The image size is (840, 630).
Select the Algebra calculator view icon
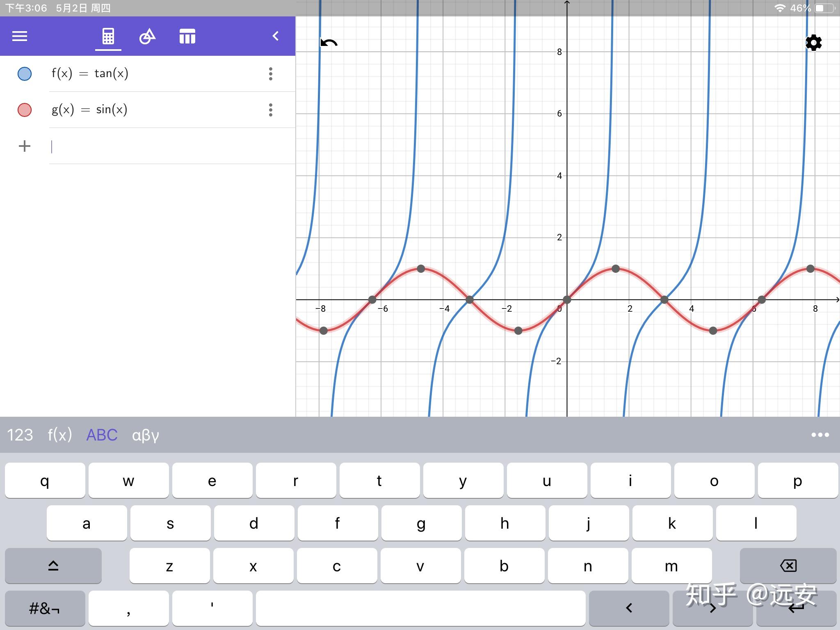(x=108, y=37)
